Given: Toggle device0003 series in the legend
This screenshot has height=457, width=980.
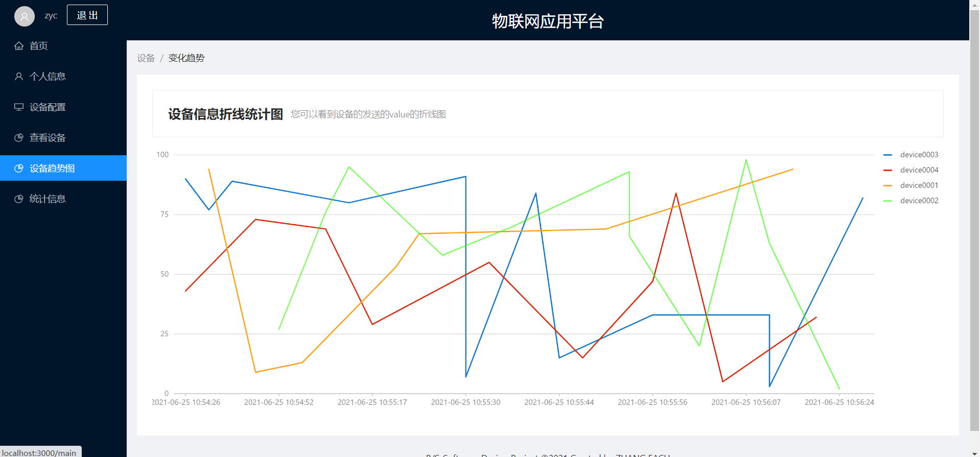Looking at the screenshot, I should coord(911,155).
